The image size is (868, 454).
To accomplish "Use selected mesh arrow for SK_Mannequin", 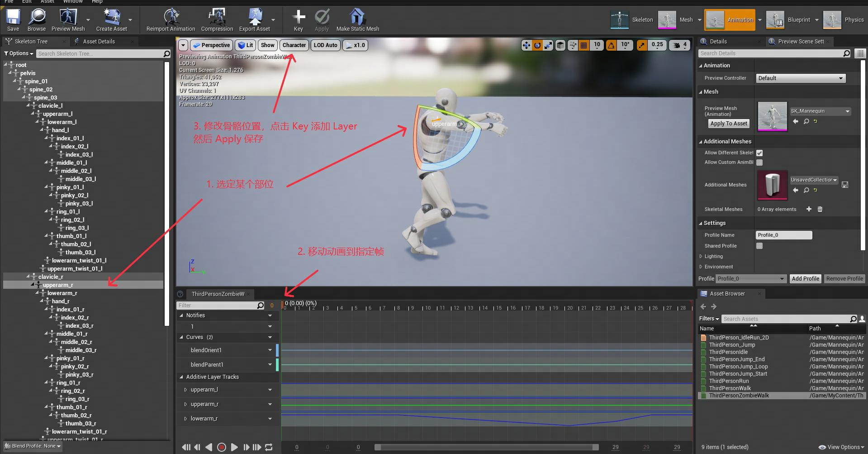I will coord(796,121).
